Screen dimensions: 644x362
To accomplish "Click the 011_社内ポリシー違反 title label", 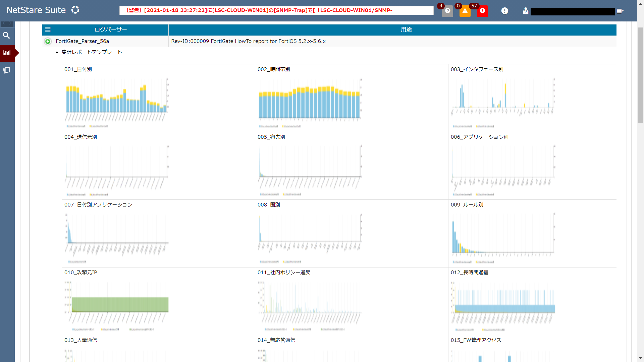I will click(284, 273).
